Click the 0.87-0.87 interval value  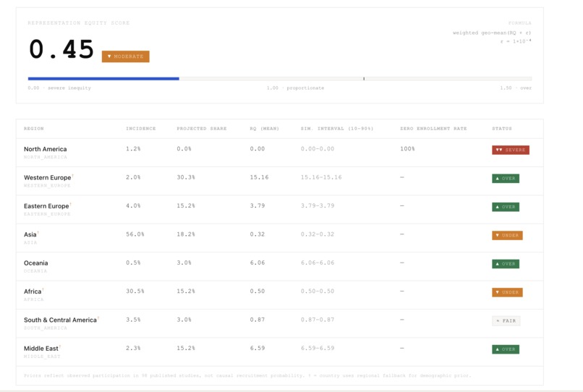coord(318,320)
